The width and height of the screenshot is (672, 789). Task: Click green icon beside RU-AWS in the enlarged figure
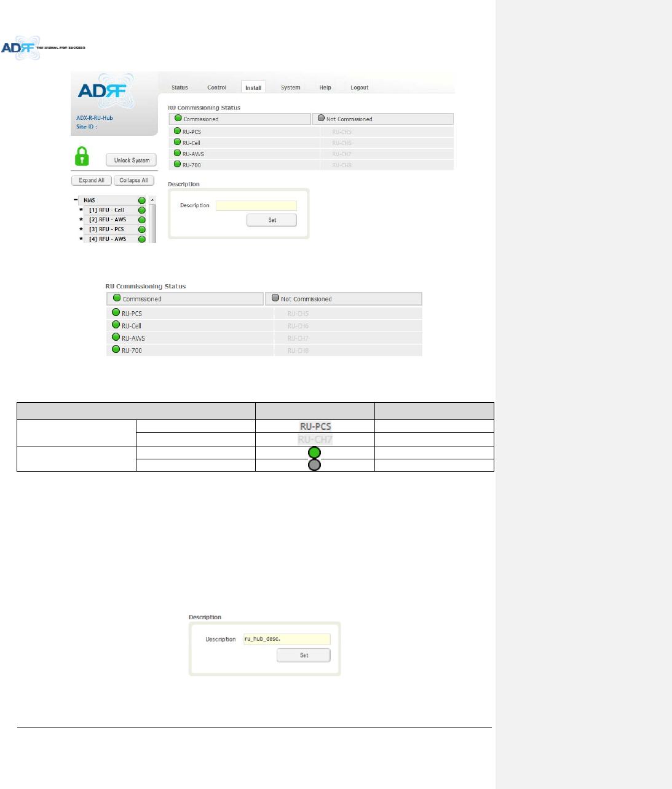[116, 337]
